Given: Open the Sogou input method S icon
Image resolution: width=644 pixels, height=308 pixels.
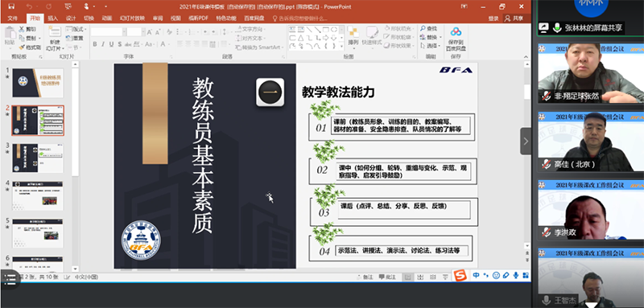Looking at the screenshot, I should 460,275.
